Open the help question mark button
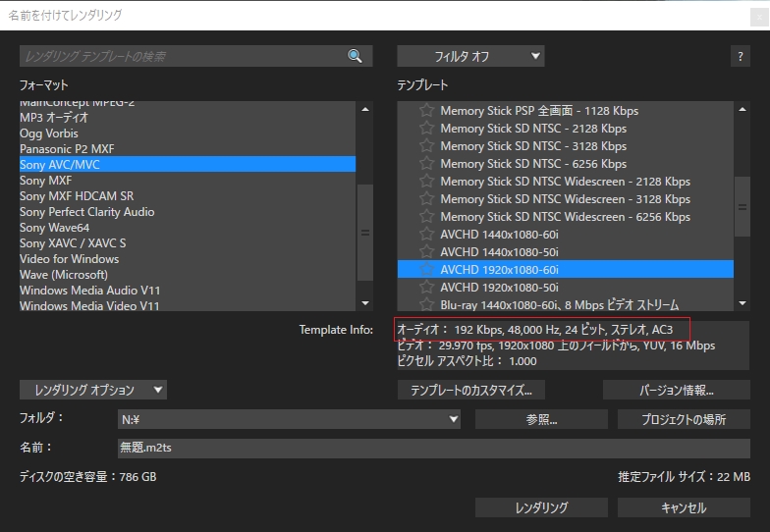The height and width of the screenshot is (532, 770). (x=741, y=57)
